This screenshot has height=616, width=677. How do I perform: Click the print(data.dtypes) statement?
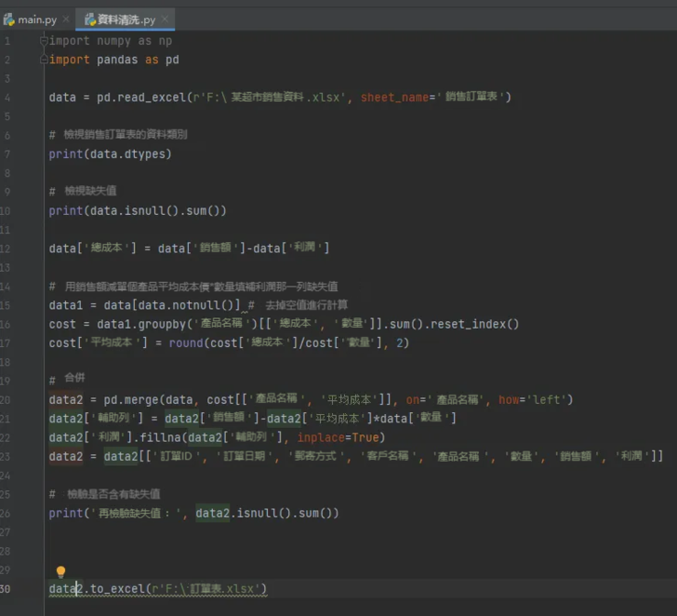(110, 154)
